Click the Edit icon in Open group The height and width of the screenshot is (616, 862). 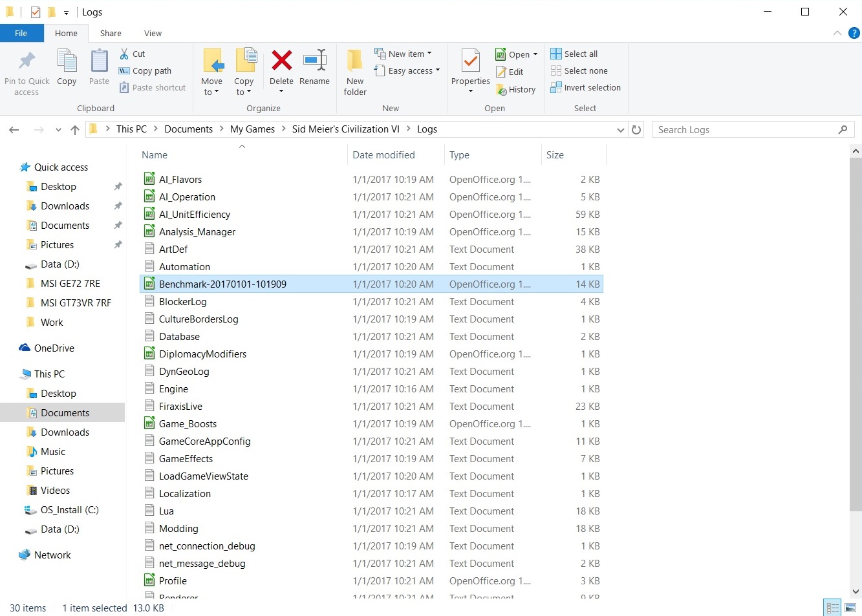(x=501, y=72)
